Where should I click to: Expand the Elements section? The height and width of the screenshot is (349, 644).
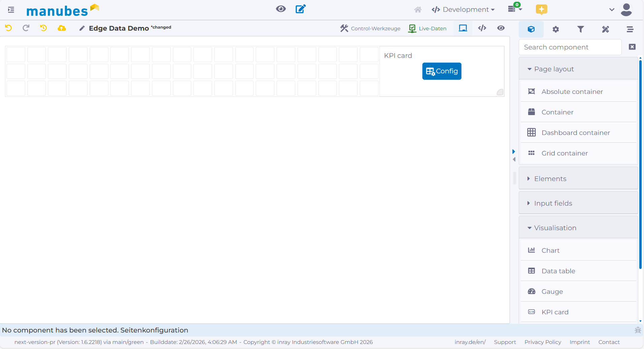(550, 178)
